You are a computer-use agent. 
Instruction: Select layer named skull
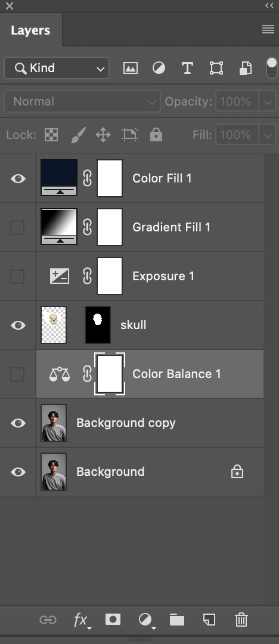click(x=133, y=325)
